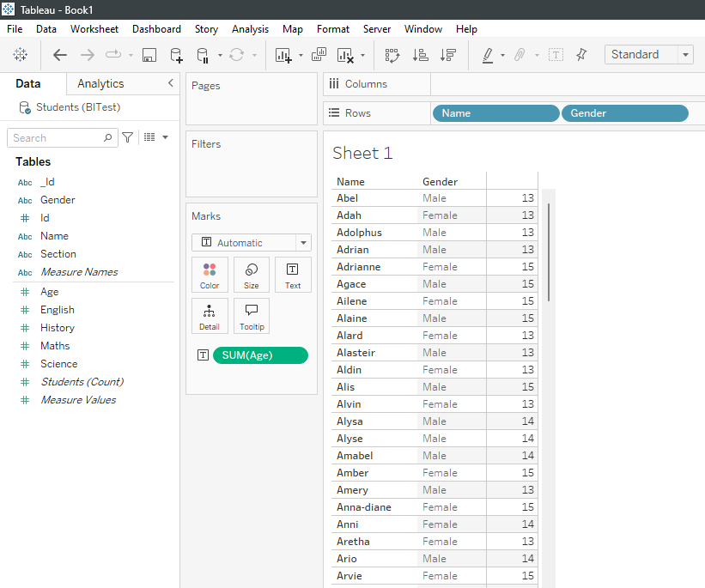Open the Group Members dropdown arrow
Screen dimensions: 705x588
[x=537, y=55]
